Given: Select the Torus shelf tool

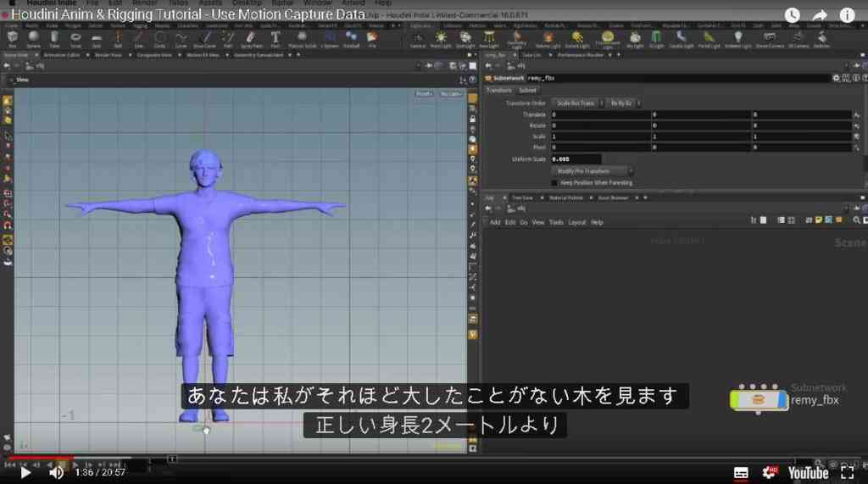Looking at the screenshot, I should tap(75, 39).
